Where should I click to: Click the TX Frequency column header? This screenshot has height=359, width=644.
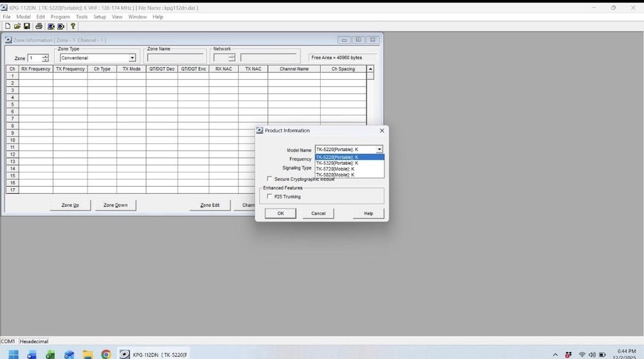click(x=70, y=69)
